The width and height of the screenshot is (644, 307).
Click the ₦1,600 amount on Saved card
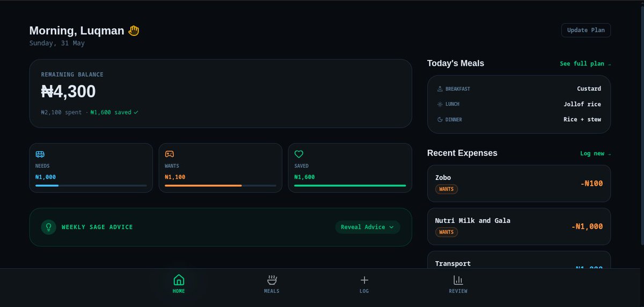click(304, 177)
